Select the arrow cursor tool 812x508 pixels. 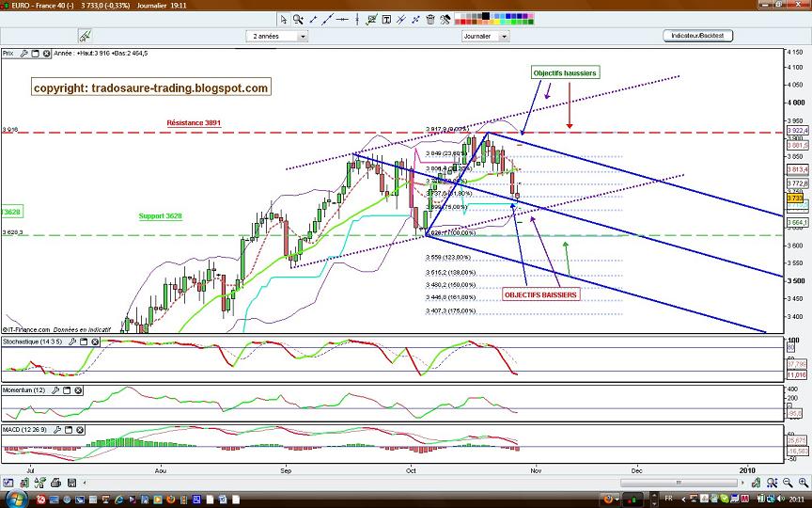283,20
